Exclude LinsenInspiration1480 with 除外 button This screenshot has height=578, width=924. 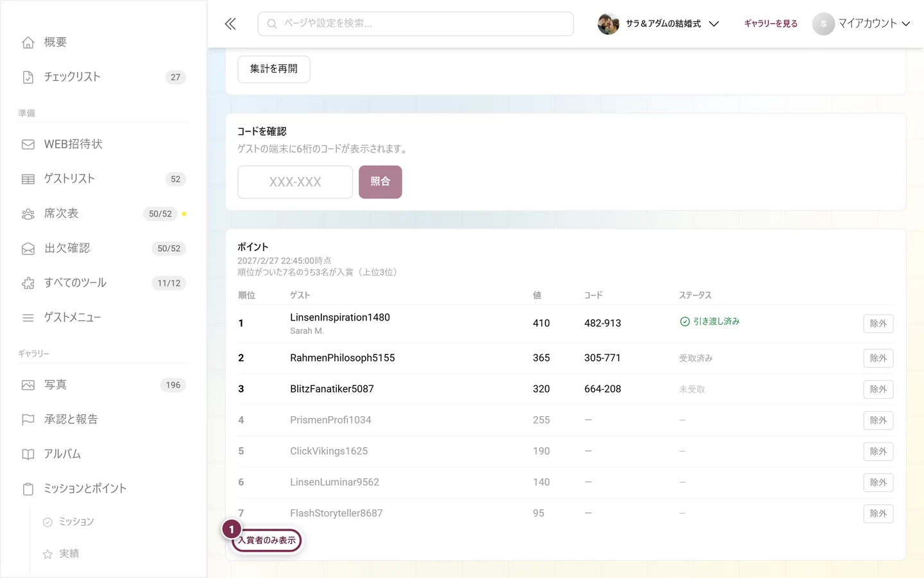click(878, 324)
